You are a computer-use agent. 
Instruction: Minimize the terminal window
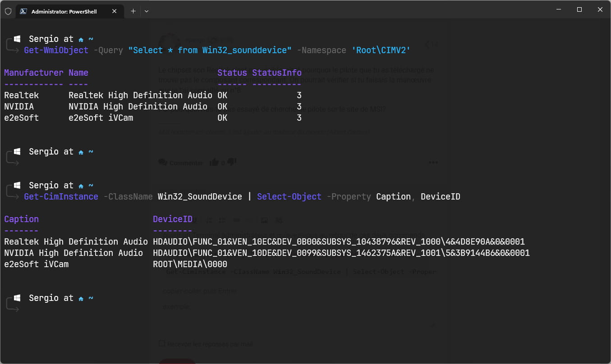click(559, 9)
